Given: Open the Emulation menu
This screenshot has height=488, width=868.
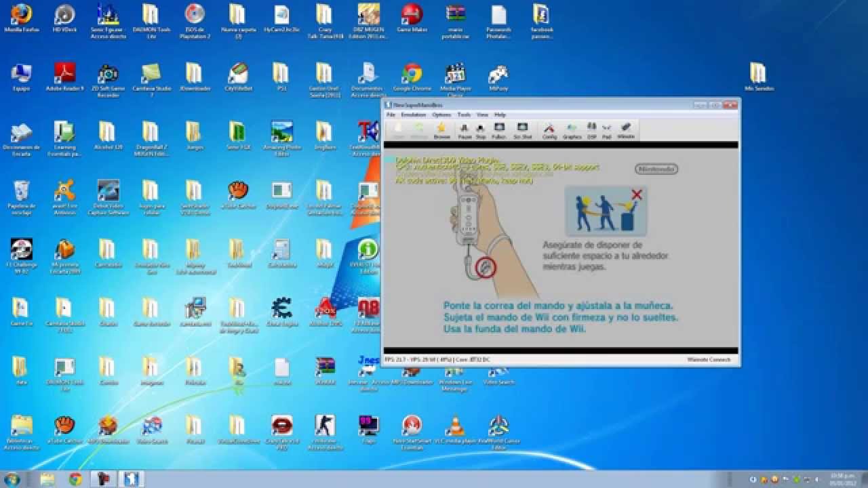Looking at the screenshot, I should coord(413,115).
